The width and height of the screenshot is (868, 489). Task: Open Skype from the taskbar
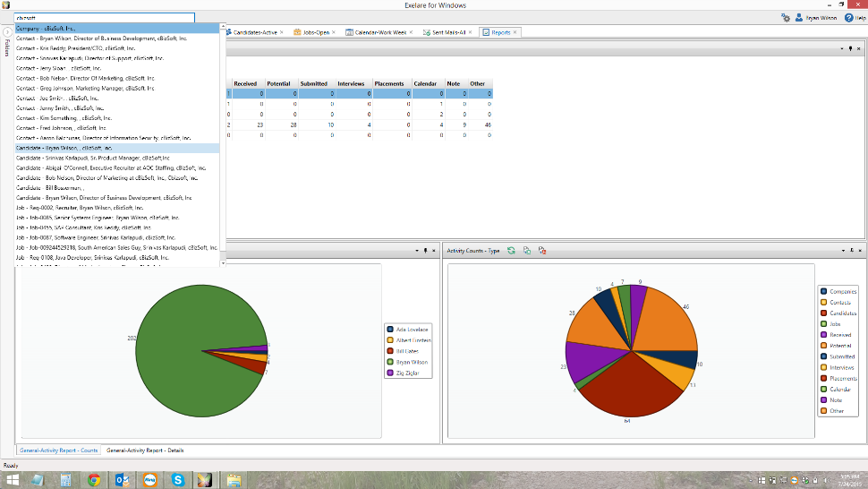pyautogui.click(x=178, y=479)
